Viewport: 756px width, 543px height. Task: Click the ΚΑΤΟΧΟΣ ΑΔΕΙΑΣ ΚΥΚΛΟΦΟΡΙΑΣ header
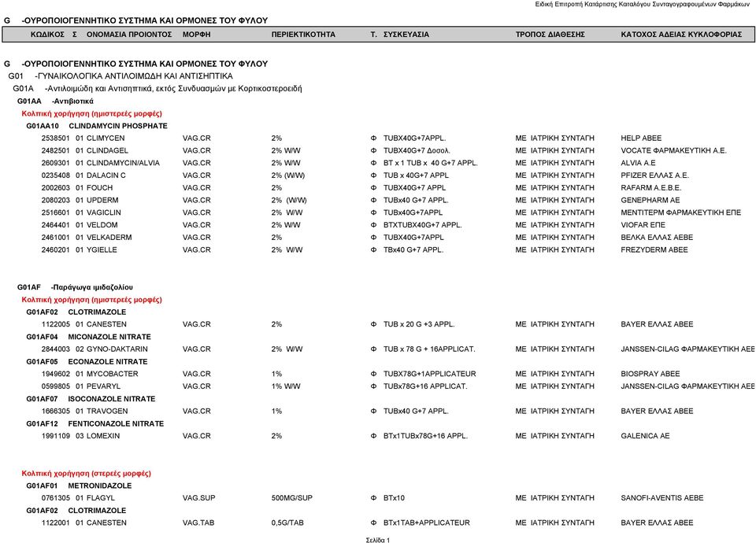click(681, 35)
